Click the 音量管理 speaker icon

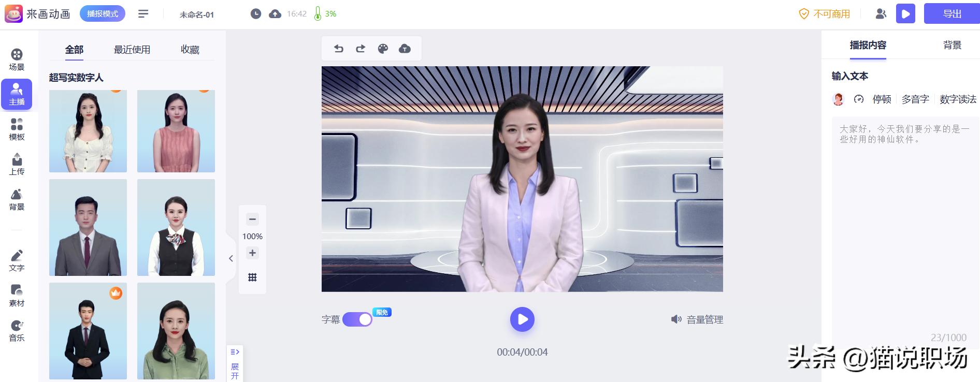coord(676,319)
